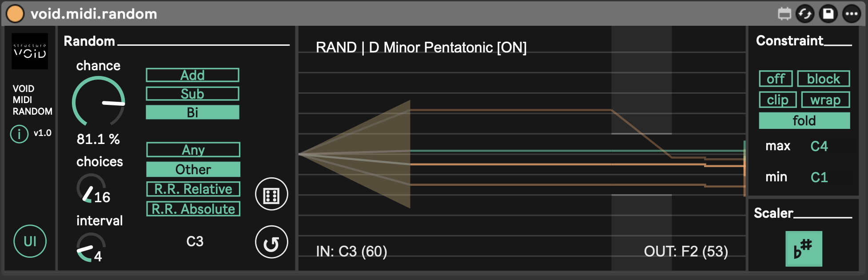Click the hot-swap arrows icon in title bar

(x=804, y=14)
